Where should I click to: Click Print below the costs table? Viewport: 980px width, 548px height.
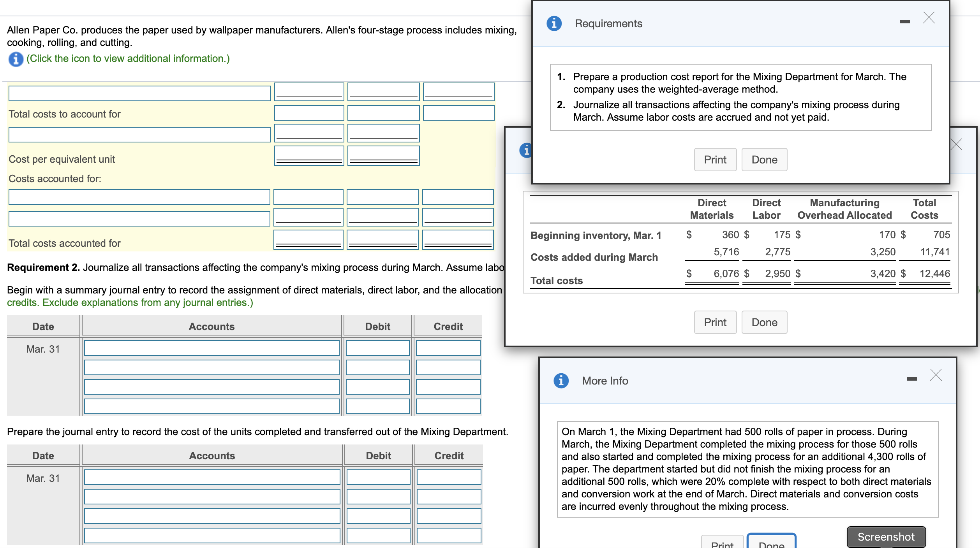[x=715, y=322]
